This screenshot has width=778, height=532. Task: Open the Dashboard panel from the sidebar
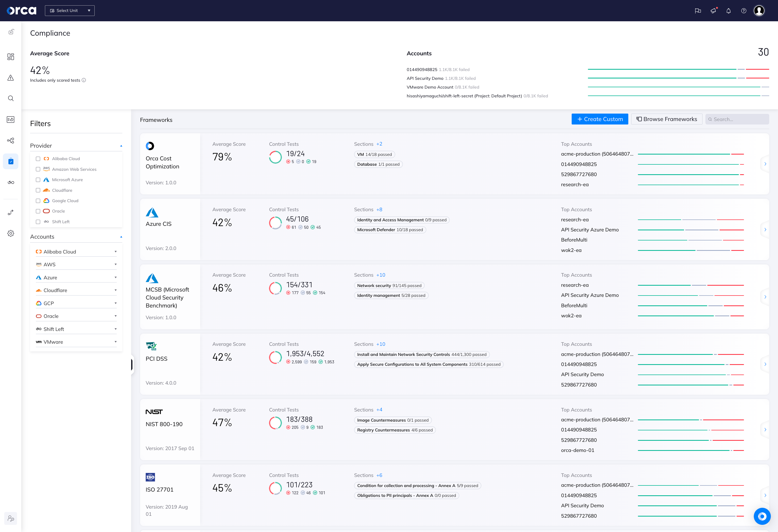(11, 57)
